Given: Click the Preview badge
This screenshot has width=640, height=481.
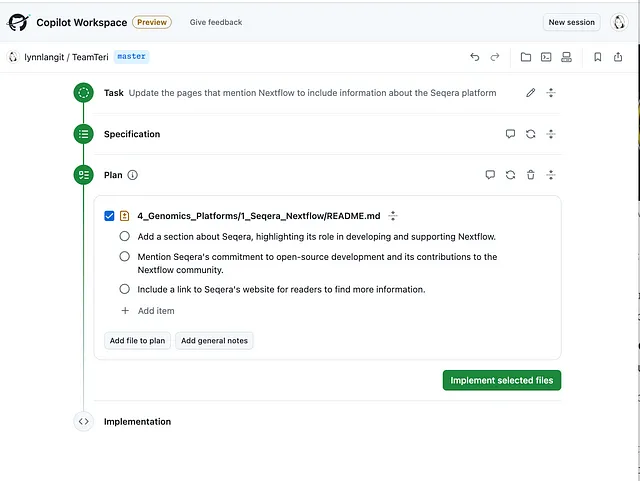Looking at the screenshot, I should tap(152, 22).
